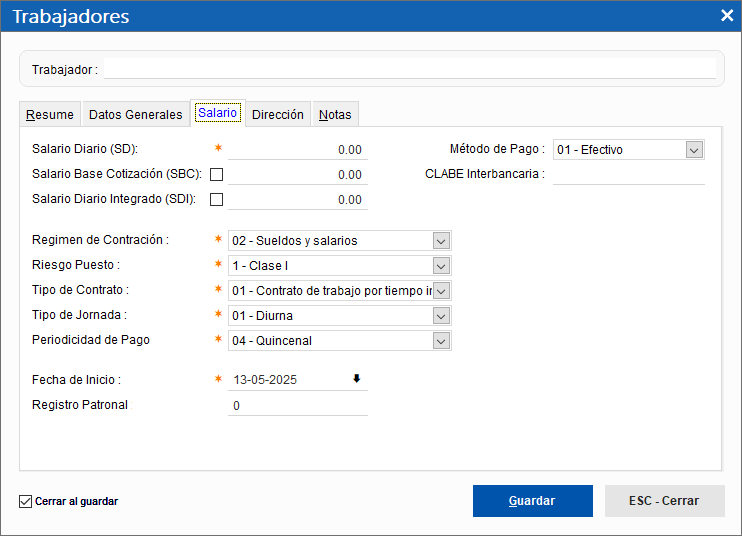Close the Trabajadores window

point(727,16)
